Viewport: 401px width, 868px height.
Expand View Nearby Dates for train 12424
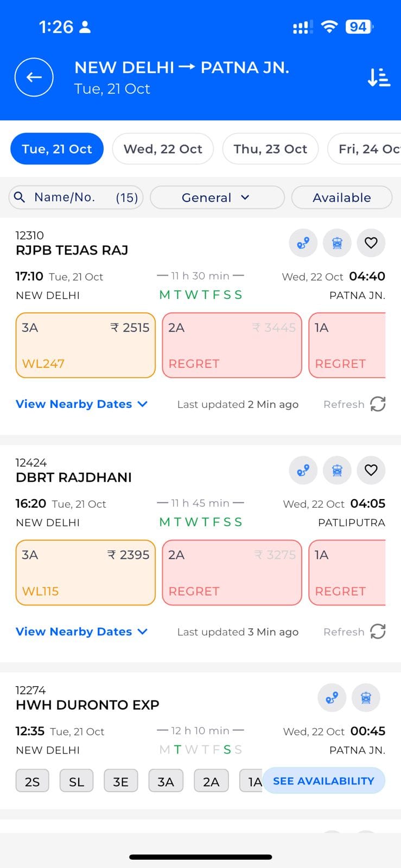click(81, 631)
